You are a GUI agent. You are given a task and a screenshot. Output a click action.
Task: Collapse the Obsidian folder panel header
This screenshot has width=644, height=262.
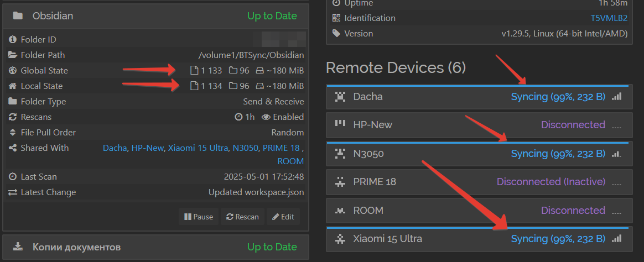155,16
